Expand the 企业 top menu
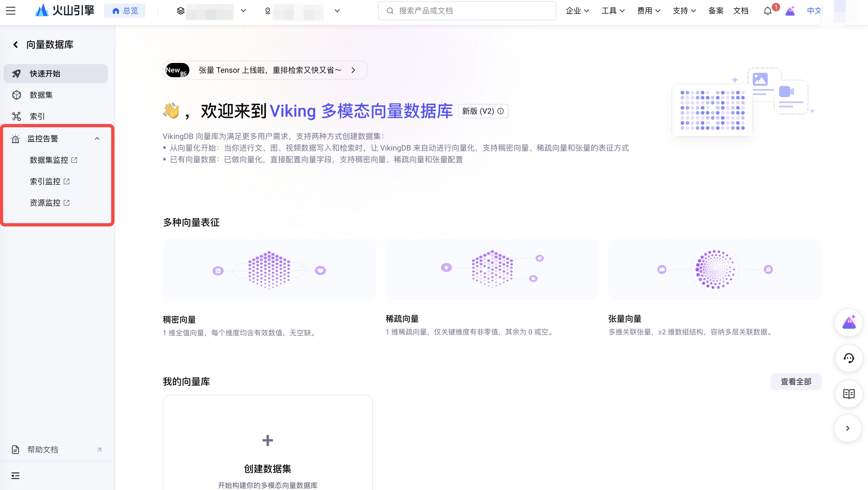 (x=577, y=11)
